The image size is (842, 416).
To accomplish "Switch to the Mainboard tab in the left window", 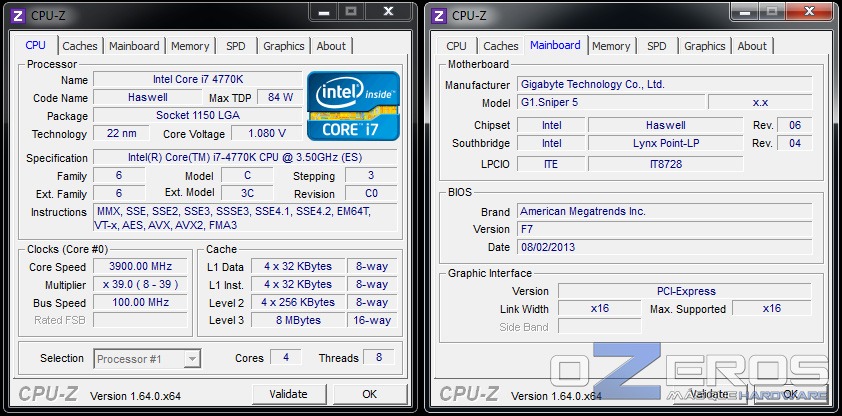I will click(134, 46).
